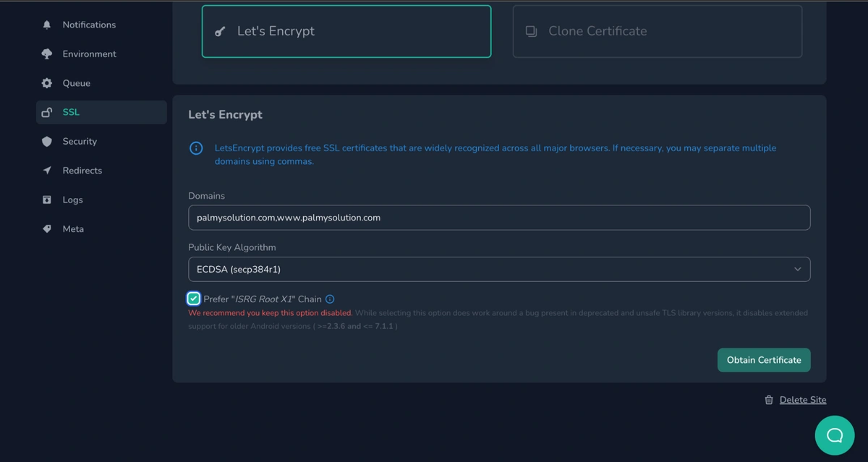868x462 pixels.
Task: Click the Obtain Certificate button
Action: point(764,360)
